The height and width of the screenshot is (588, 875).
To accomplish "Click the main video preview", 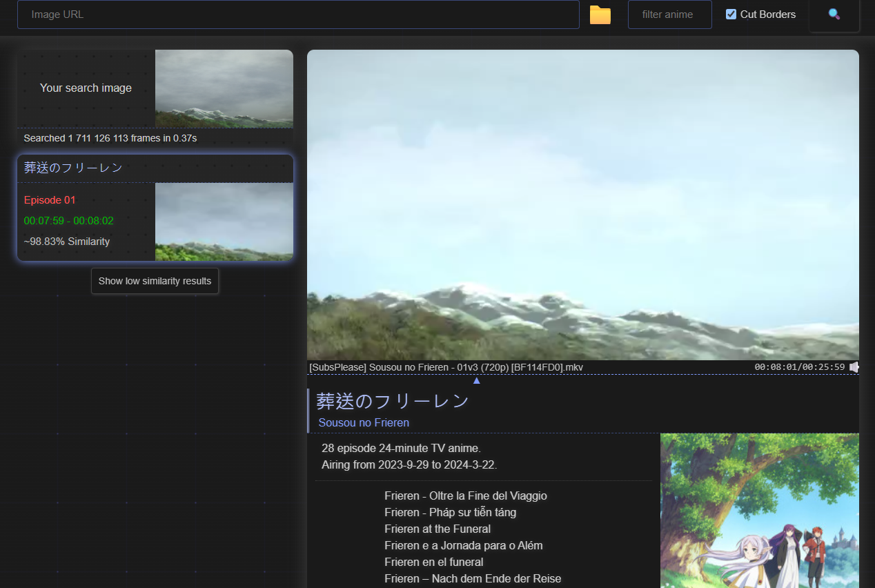I will pos(583,205).
